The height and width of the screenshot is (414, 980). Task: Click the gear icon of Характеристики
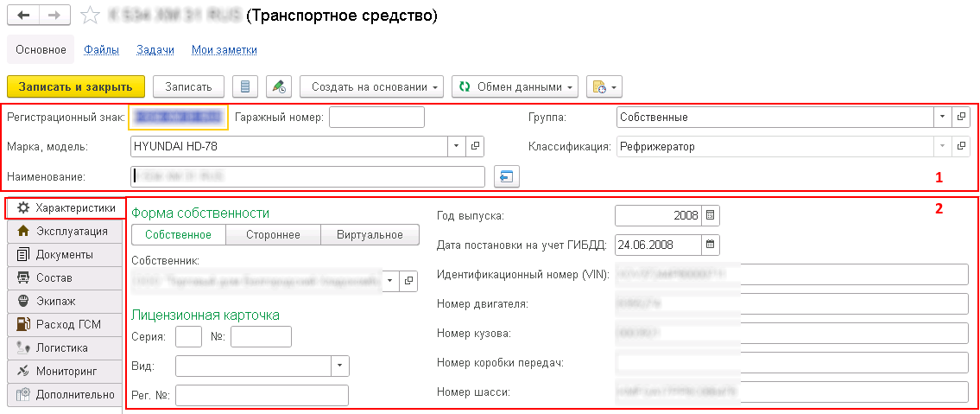point(22,207)
